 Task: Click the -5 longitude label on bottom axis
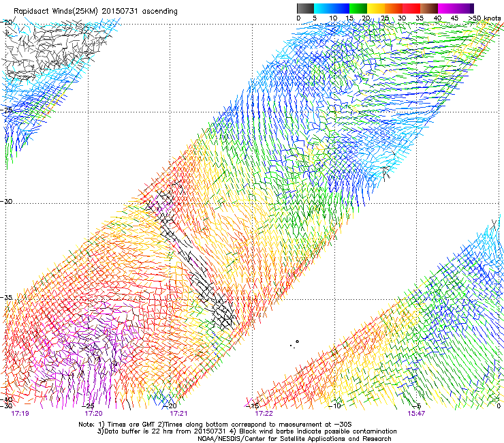click(x=417, y=406)
